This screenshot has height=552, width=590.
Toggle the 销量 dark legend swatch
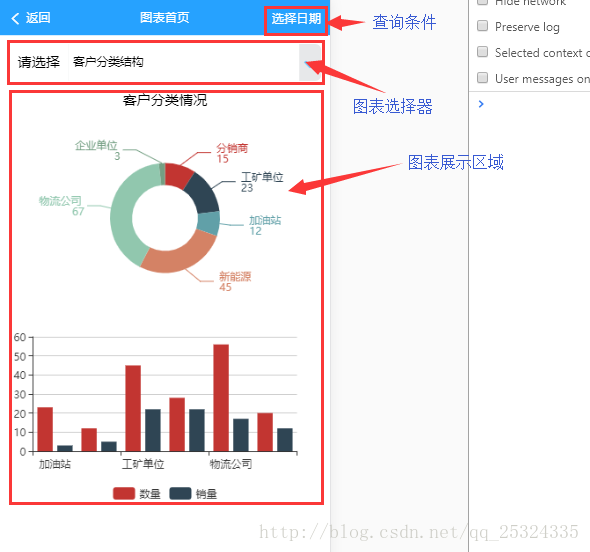(180, 493)
